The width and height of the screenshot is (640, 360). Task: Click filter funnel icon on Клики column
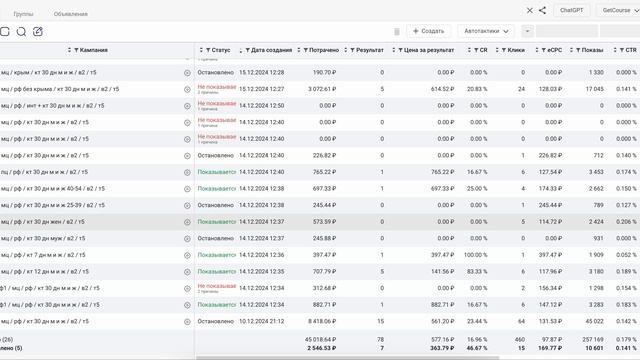click(x=504, y=50)
